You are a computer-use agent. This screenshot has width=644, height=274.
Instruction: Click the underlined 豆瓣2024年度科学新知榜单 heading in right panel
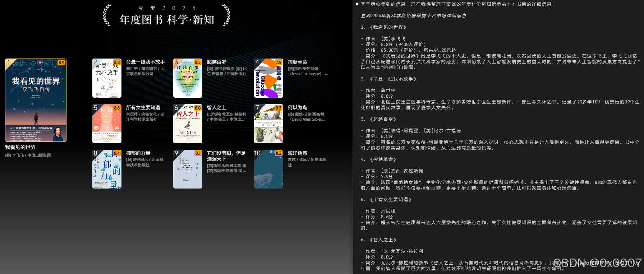[413, 16]
